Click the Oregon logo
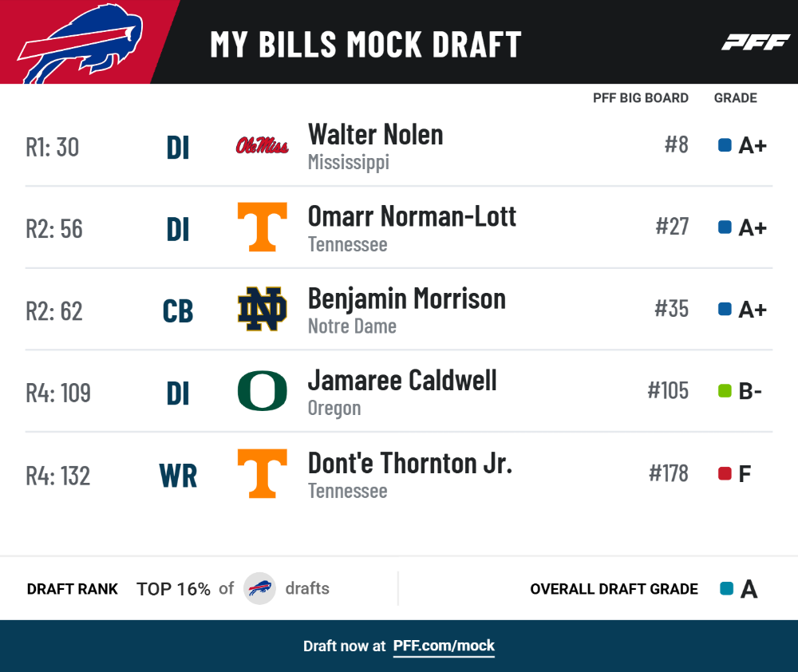 pos(262,391)
